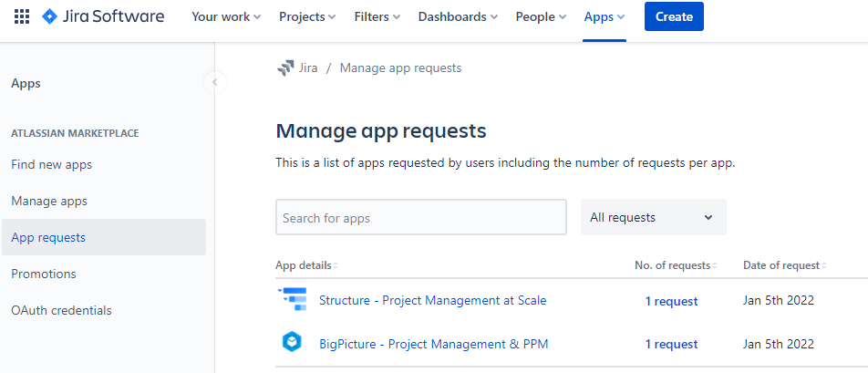View the 1 request for Structure

[671, 301]
